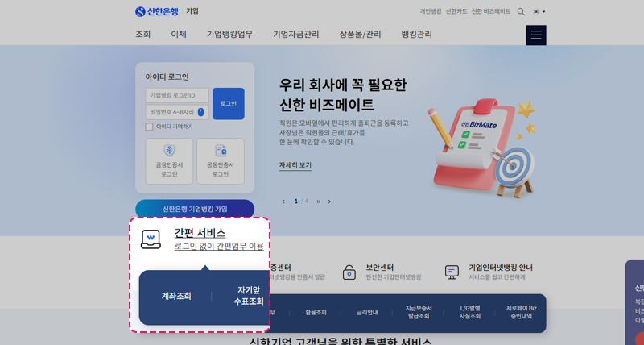Go to 신한 비즈메이트 top link
This screenshot has height=345, width=644.
(491, 11)
